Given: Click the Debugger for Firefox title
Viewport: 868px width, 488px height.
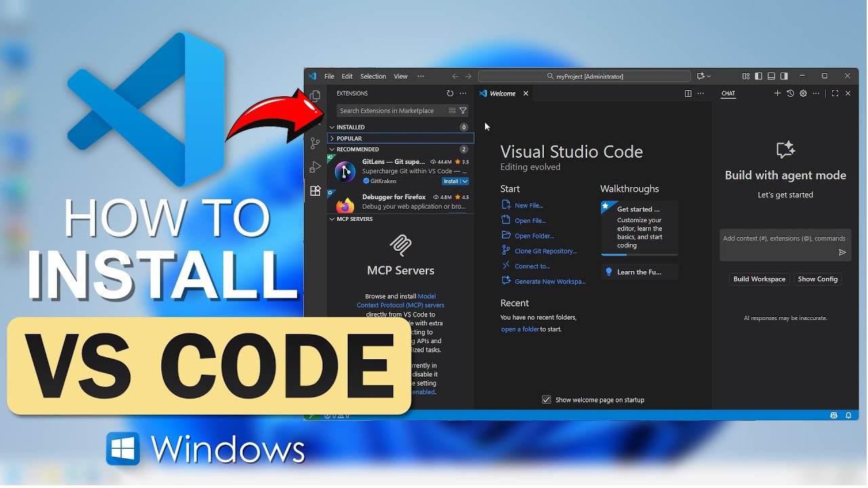Looking at the screenshot, I should coord(394,197).
